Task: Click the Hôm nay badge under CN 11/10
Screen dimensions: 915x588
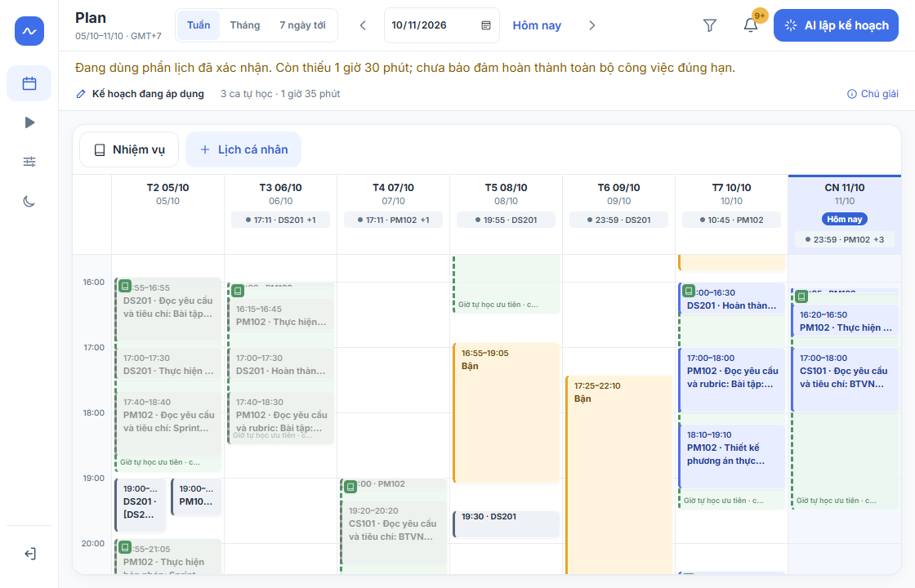Action: tap(845, 220)
